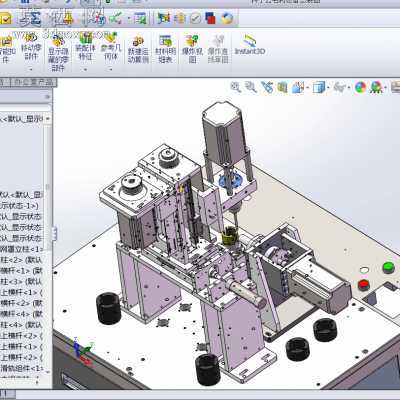Viewport: 400px width, 400px height.
Task: Click Show Hidden Components (显示隐藏的零部件)
Action: (58, 52)
